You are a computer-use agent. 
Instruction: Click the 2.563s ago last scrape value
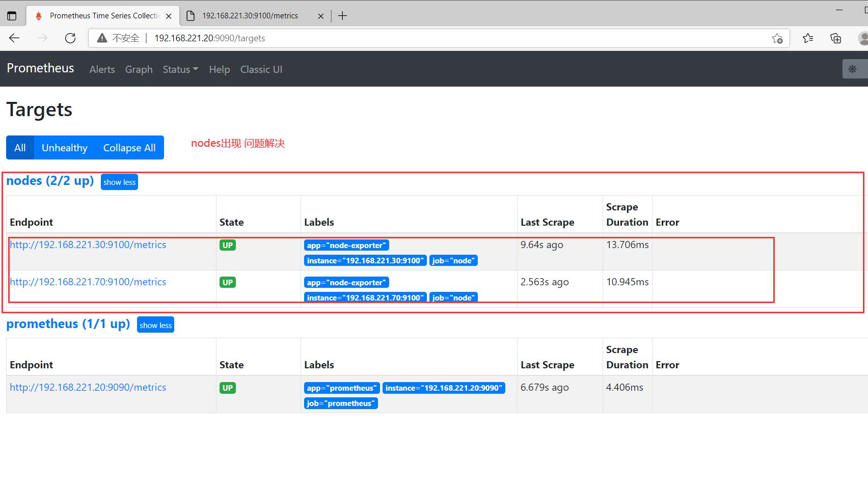(545, 282)
